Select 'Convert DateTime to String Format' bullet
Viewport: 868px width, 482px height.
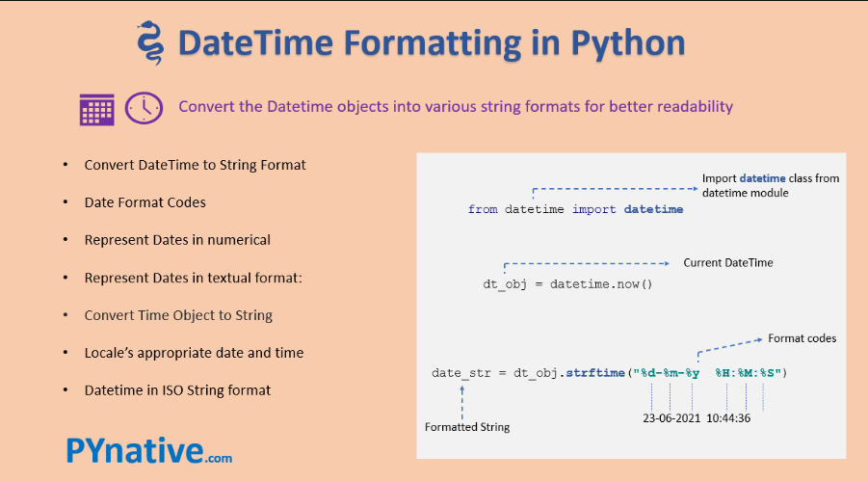pyautogui.click(x=195, y=165)
